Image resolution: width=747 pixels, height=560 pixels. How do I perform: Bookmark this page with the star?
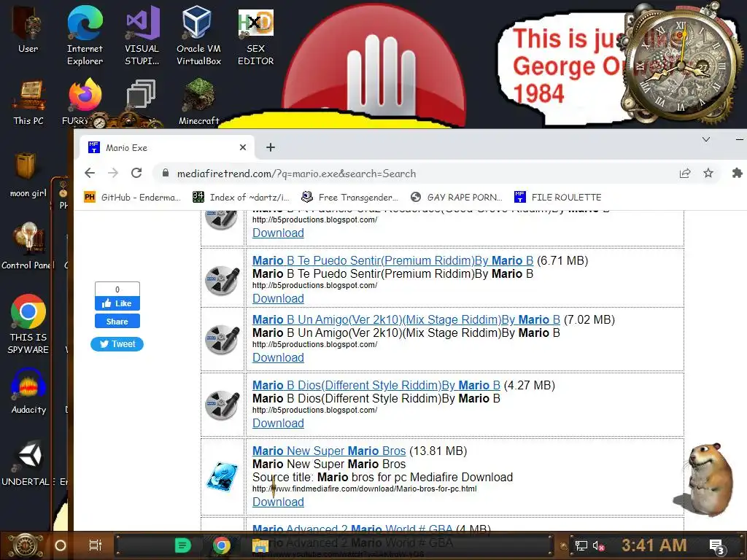point(708,174)
